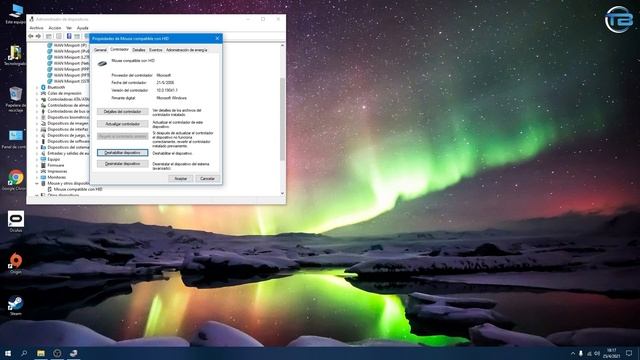
Task: Open Este equipo desktop icon
Action: 16,11
